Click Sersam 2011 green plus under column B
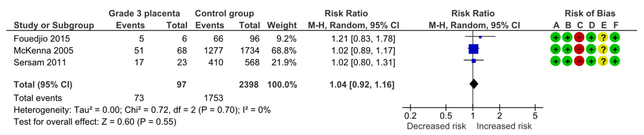 [568, 61]
